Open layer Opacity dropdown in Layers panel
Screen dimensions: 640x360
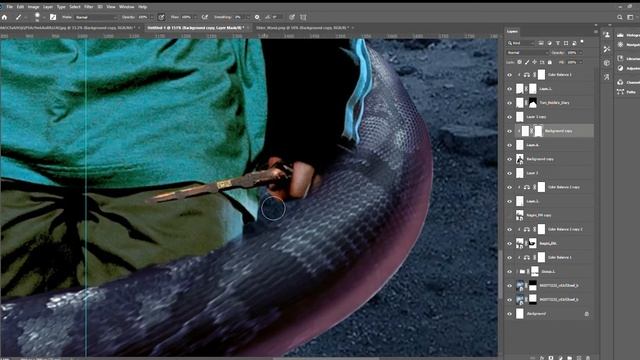[581, 53]
